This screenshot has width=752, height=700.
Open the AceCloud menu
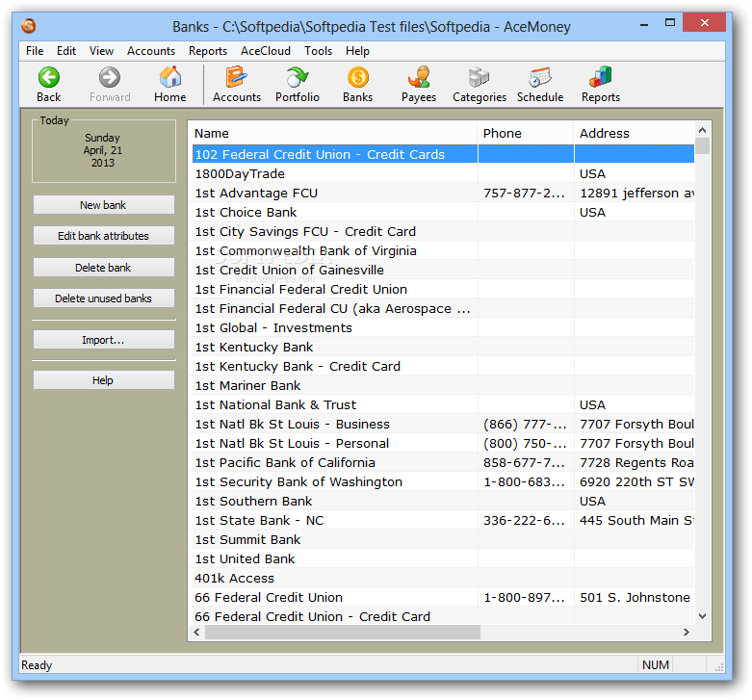(266, 51)
